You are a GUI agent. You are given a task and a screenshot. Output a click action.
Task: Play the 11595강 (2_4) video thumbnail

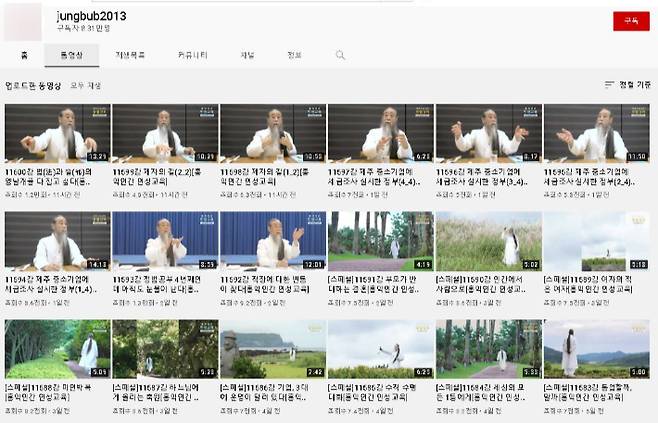coord(597,133)
